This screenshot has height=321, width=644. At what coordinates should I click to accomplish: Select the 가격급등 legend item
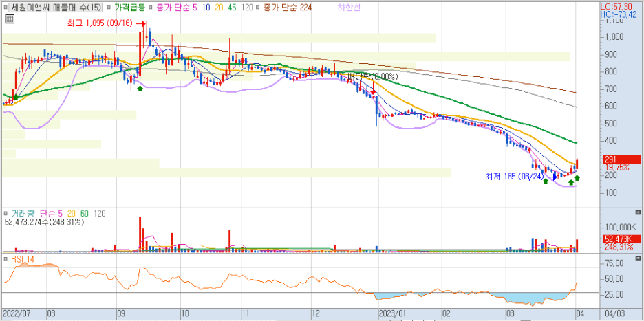[129, 8]
